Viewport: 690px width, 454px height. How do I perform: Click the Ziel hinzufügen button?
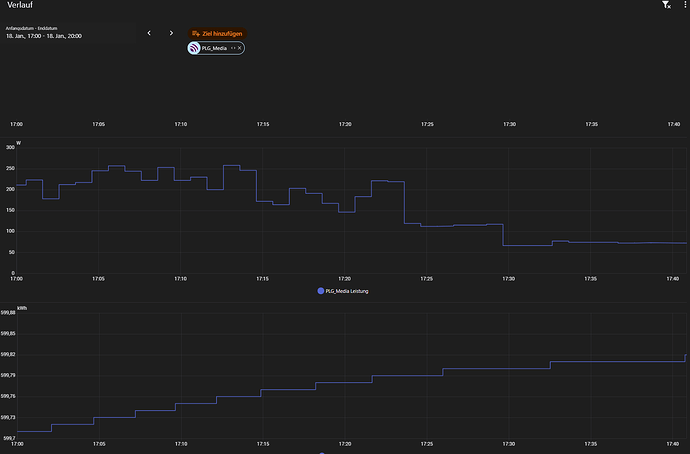(x=216, y=33)
